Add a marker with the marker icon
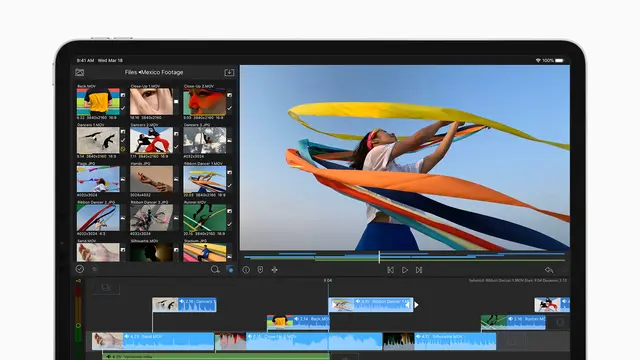Screen dimensions: 640x360 (x=260, y=270)
